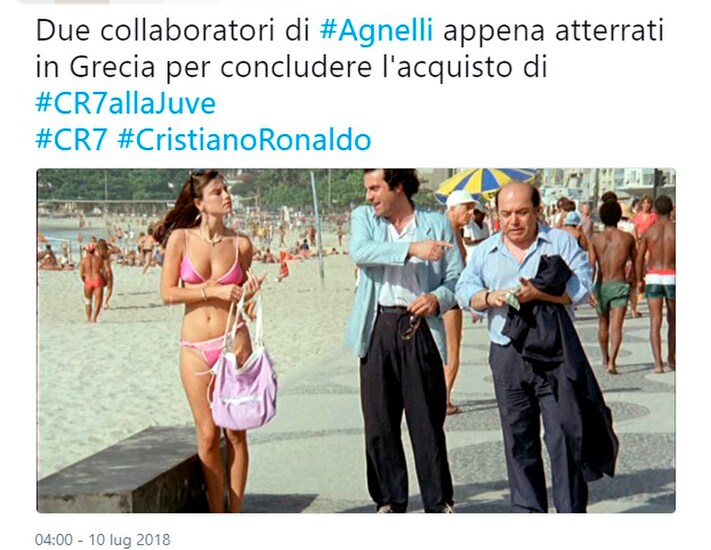Open the #Agnelli hashtag link

click(376, 31)
